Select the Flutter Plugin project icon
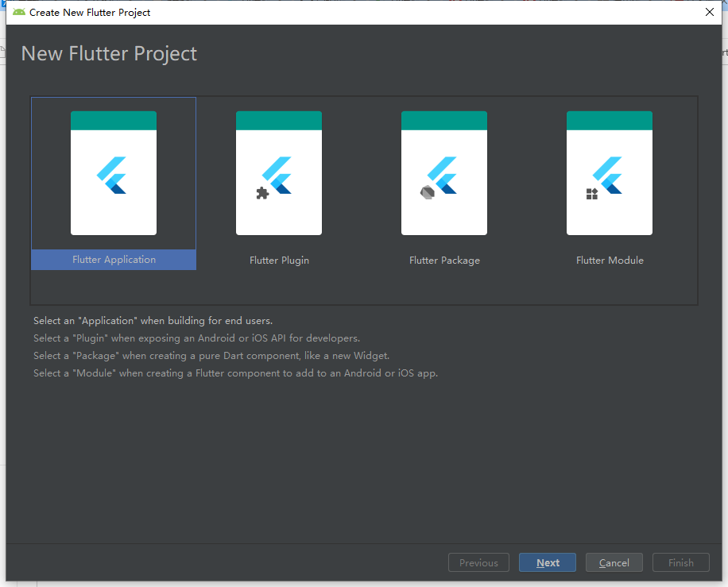Image resolution: width=728 pixels, height=587 pixels. coord(279,173)
